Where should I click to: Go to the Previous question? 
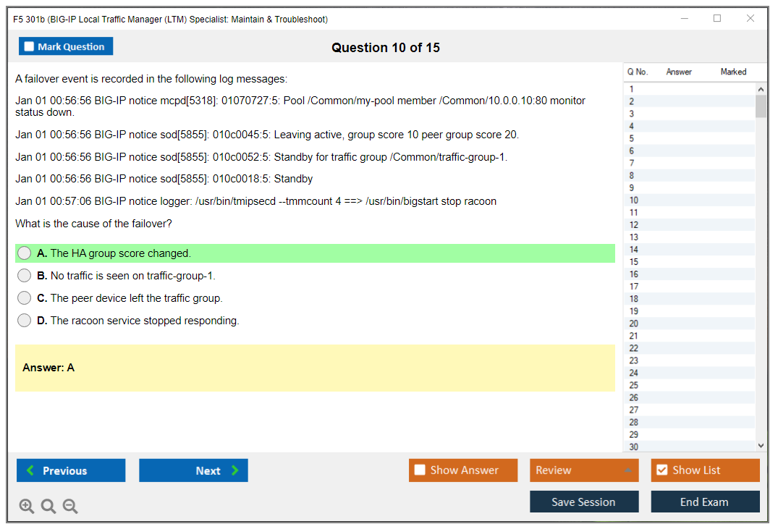pos(71,470)
